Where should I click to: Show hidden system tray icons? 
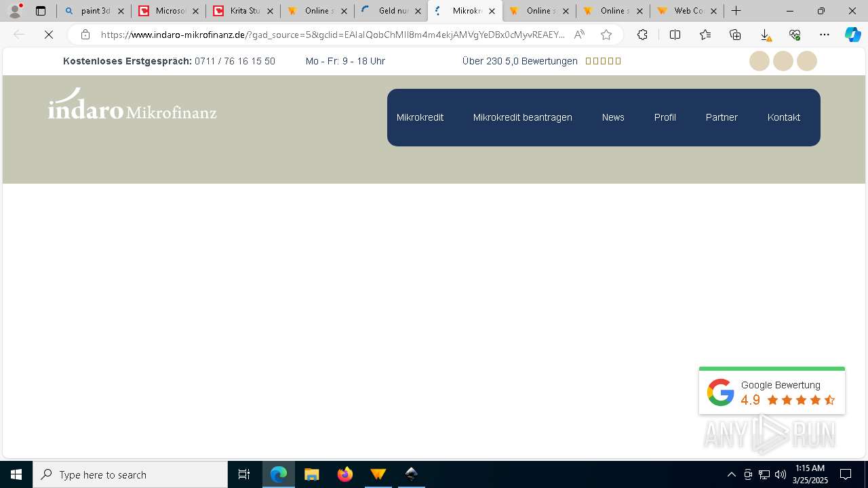point(731,474)
